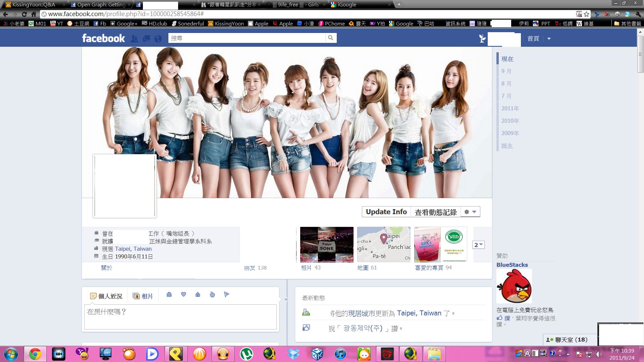Viewport: 644px width, 362px height.
Task: Open the friend requests icon in header
Action: [134, 39]
